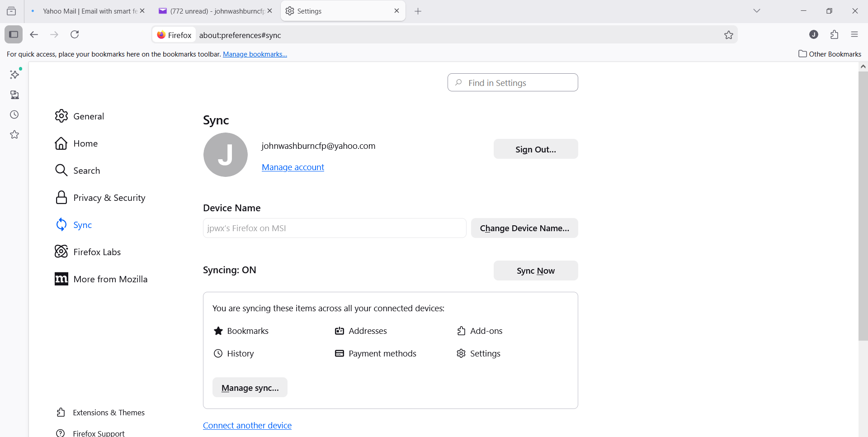Click the Sync Now button
The width and height of the screenshot is (868, 437).
[535, 271]
